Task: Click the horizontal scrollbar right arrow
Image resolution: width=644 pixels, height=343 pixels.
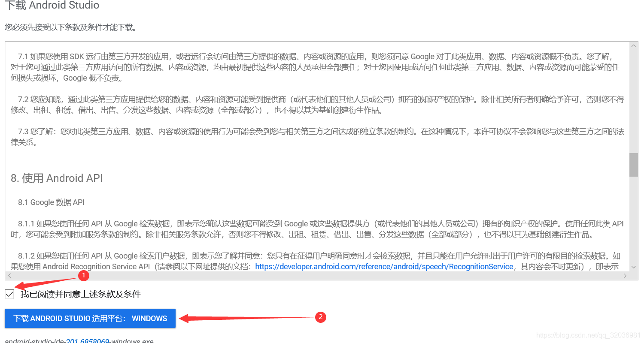Action: (x=625, y=276)
